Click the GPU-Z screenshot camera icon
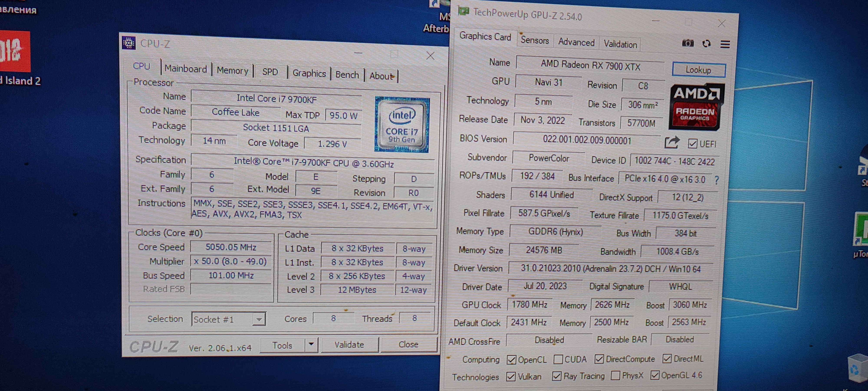 tap(688, 43)
